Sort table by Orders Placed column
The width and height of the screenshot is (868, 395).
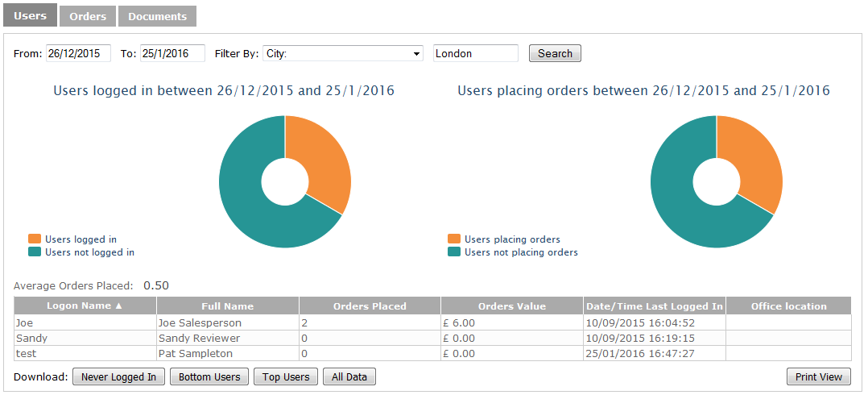point(370,306)
